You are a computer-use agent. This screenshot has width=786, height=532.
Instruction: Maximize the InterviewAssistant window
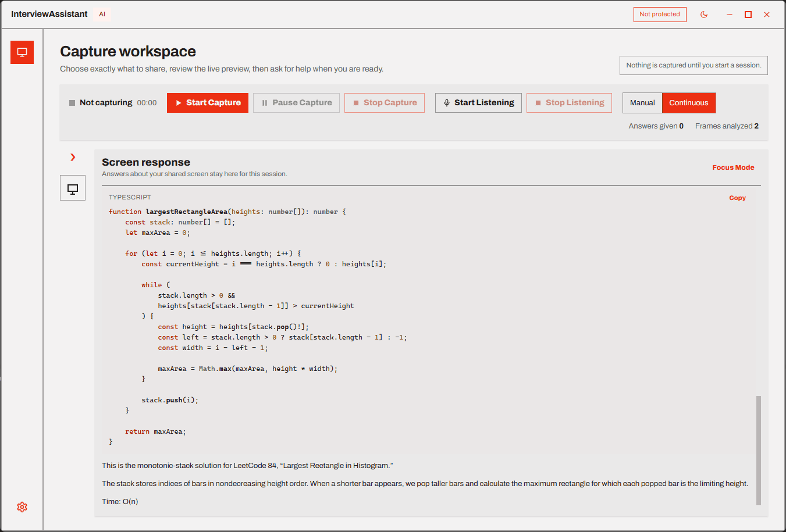748,15
